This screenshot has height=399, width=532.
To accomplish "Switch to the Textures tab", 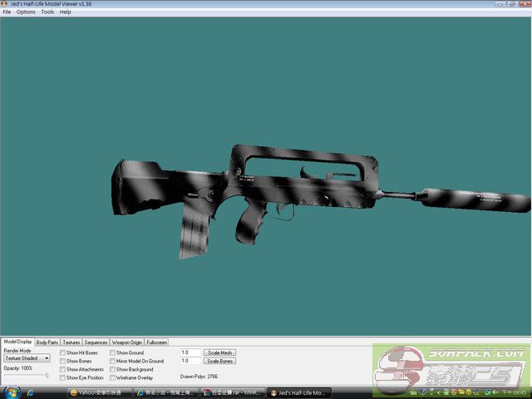I will (x=71, y=342).
